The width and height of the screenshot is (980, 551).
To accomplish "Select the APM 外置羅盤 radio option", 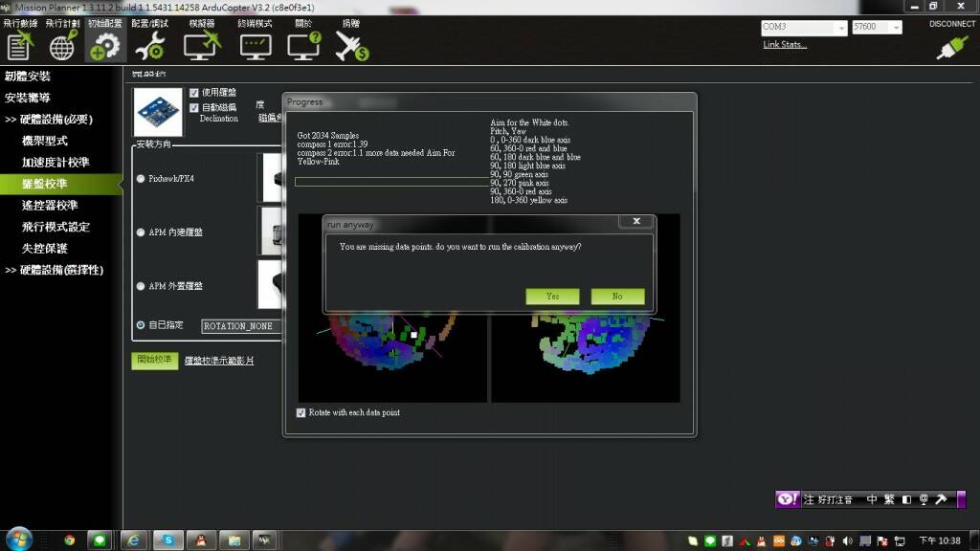I will [141, 286].
